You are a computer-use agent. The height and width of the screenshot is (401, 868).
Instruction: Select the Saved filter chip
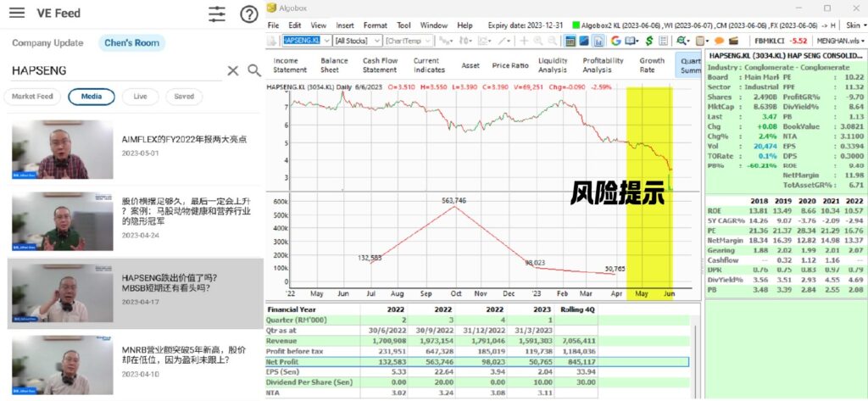[x=184, y=97]
